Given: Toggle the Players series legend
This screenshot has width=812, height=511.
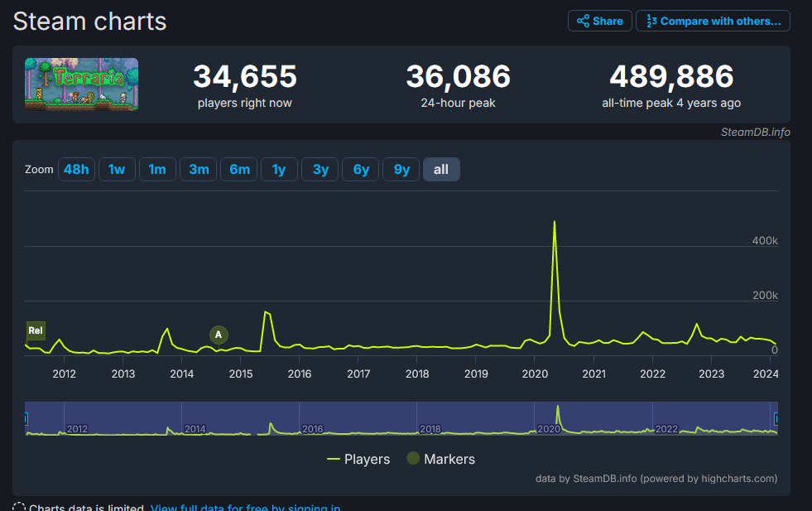Looking at the screenshot, I should pyautogui.click(x=358, y=459).
